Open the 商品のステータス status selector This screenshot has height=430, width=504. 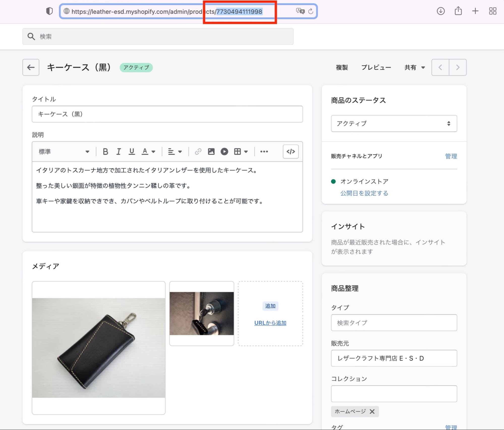click(x=393, y=123)
